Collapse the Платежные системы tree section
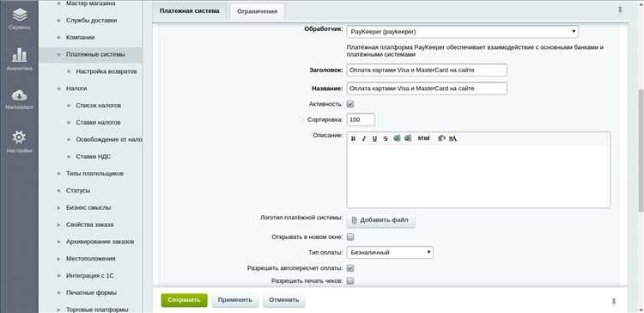 pyautogui.click(x=58, y=54)
